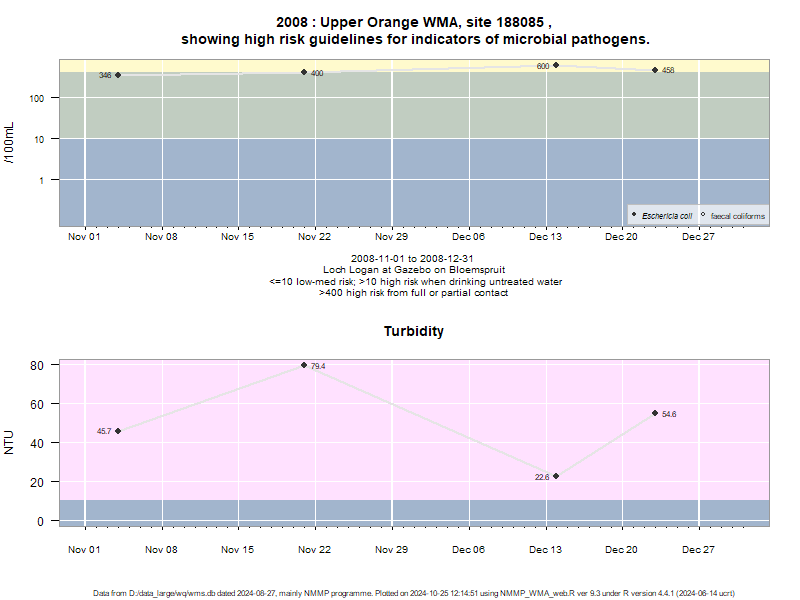Screen dimensions: 800x600
Task: Click the 45.7 turbidity data point
Action: 118,431
